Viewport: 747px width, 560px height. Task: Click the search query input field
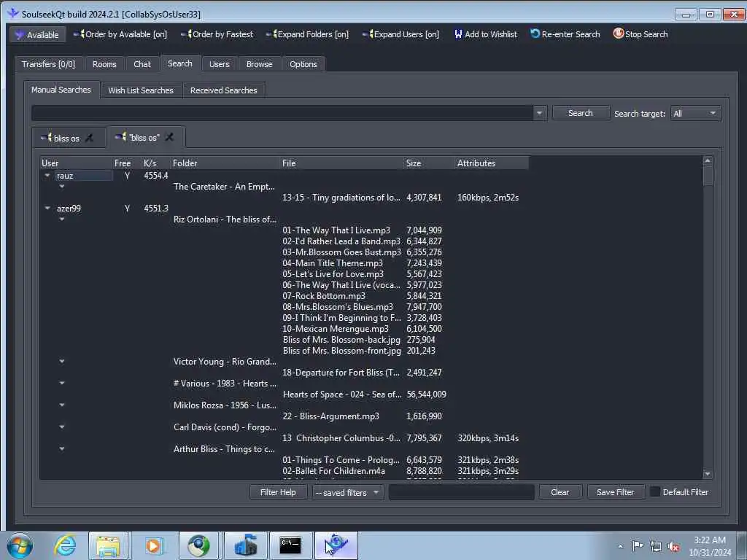point(282,113)
